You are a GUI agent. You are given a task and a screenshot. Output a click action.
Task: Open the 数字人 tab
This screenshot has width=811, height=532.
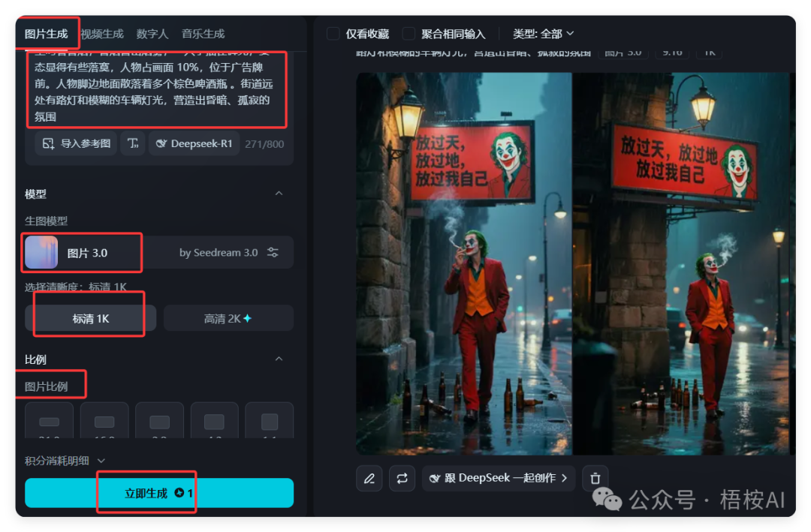pyautogui.click(x=152, y=34)
